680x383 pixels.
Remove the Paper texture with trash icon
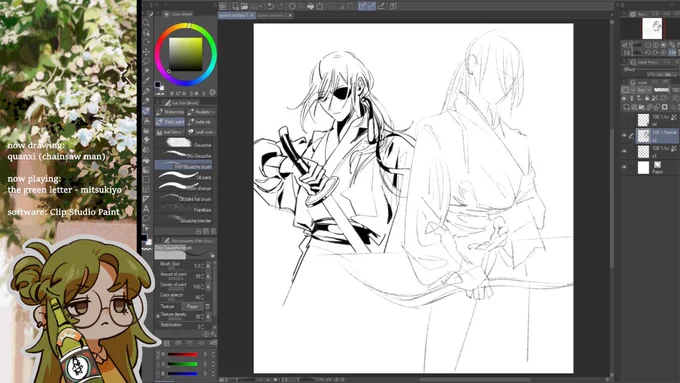207,306
